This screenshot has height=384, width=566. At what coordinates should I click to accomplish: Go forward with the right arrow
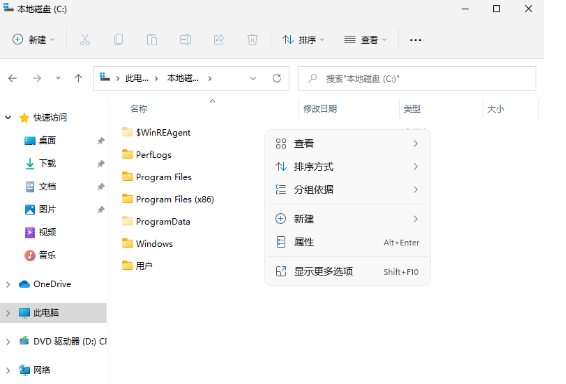pos(37,78)
